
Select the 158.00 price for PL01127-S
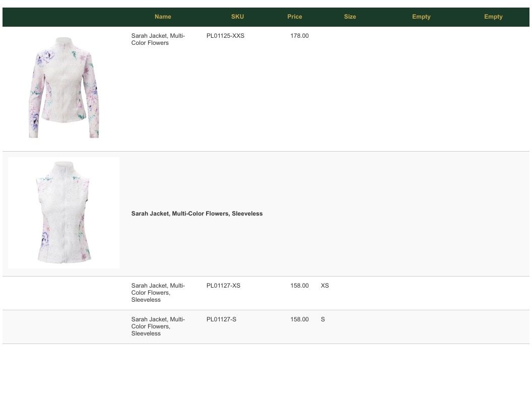tap(299, 319)
